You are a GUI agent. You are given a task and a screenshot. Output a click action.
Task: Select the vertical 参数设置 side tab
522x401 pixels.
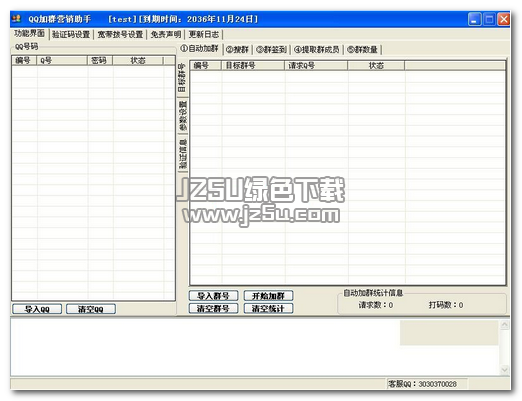(x=183, y=116)
